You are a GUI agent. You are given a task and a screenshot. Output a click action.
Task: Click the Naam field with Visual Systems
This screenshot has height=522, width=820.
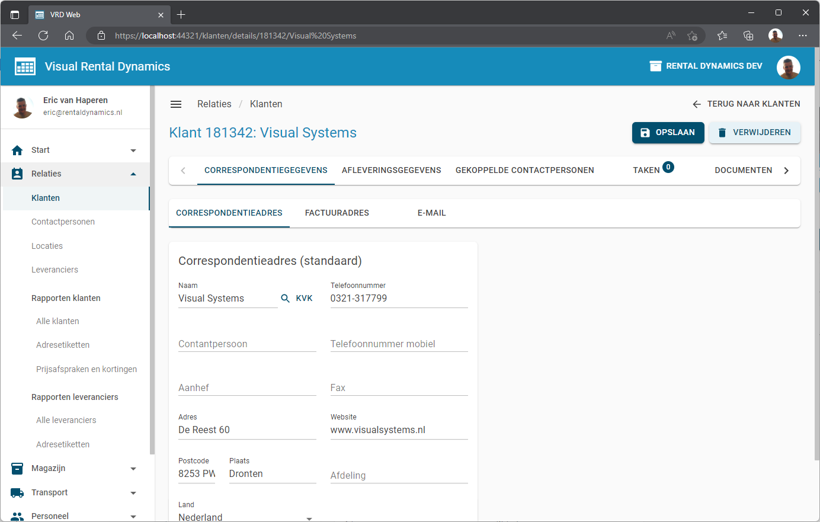tap(227, 299)
